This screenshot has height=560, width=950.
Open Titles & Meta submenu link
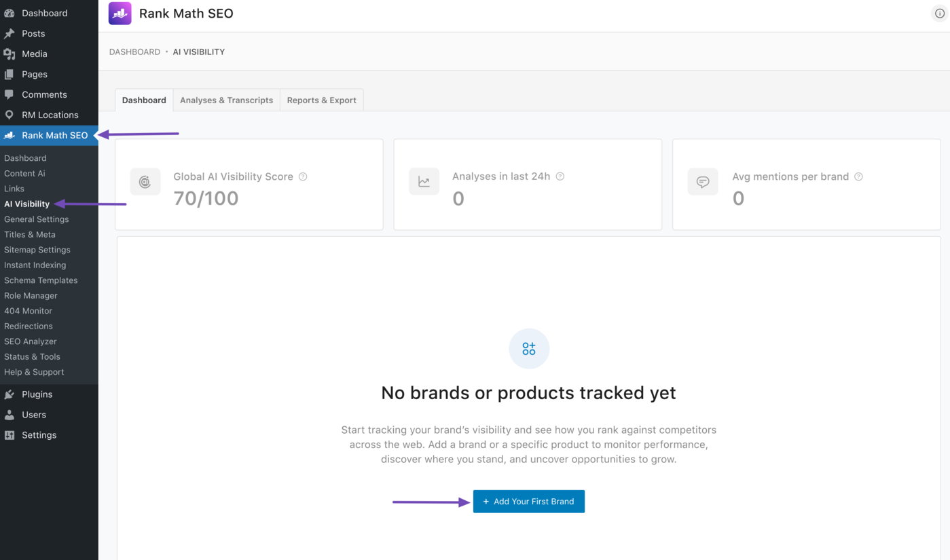pos(30,234)
